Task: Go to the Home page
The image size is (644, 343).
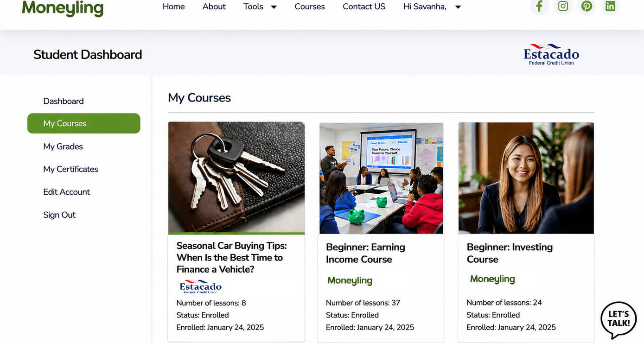Action: point(173,6)
